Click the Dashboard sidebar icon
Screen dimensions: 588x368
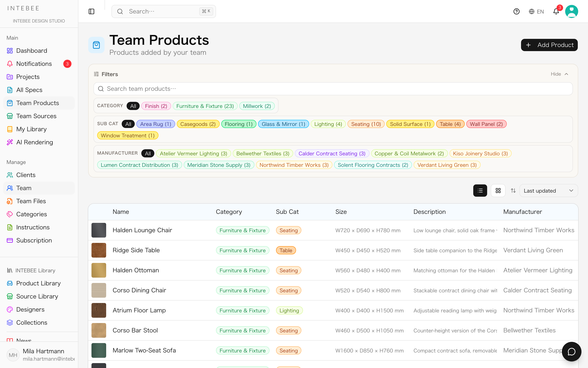click(10, 51)
